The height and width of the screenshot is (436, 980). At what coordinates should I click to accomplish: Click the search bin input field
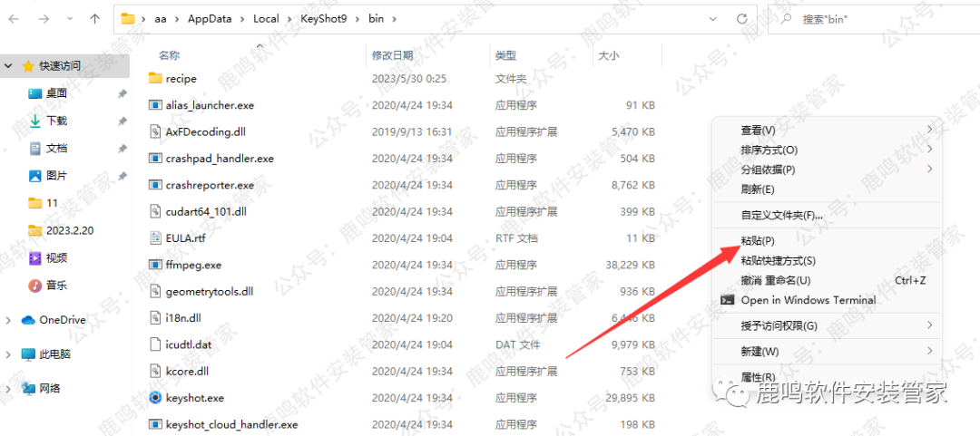click(871, 18)
